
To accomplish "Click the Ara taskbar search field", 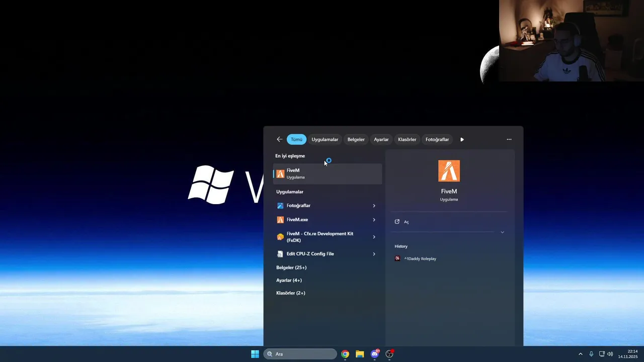I will click(300, 354).
